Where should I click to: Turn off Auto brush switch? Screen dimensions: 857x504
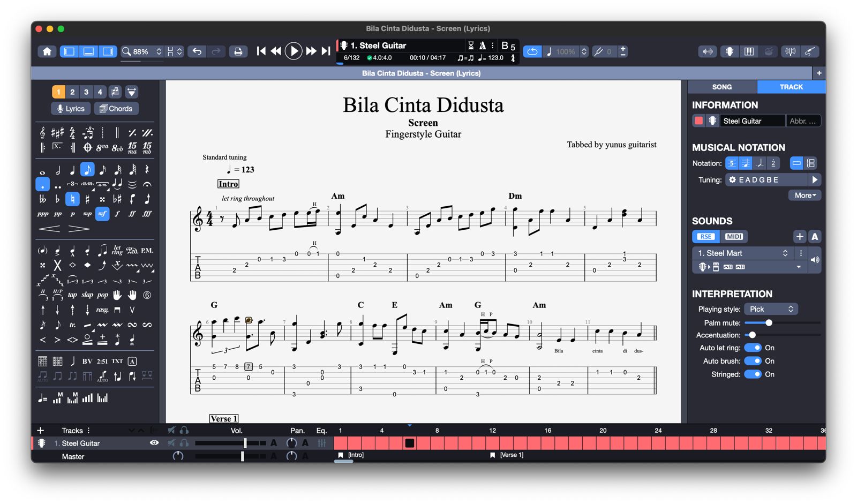click(753, 361)
